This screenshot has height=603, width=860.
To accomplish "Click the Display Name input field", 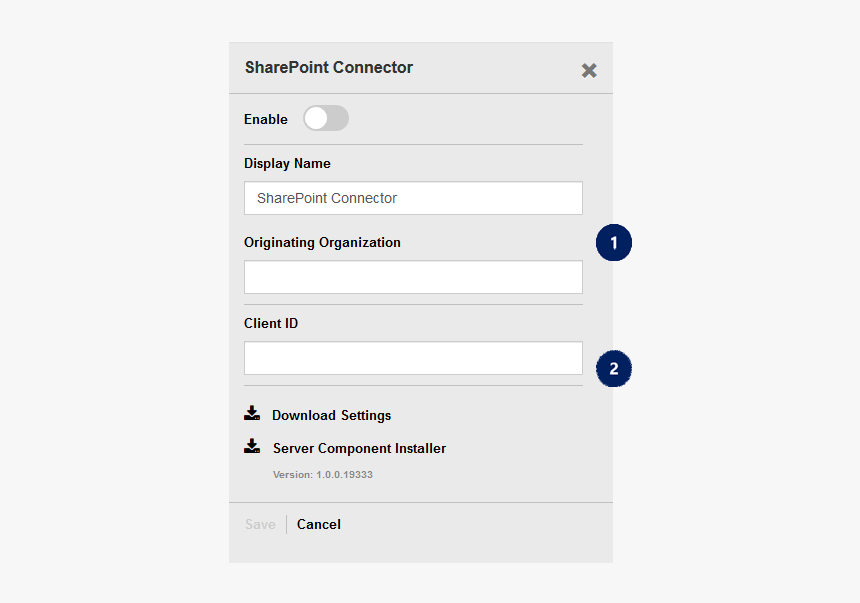I will 413,198.
